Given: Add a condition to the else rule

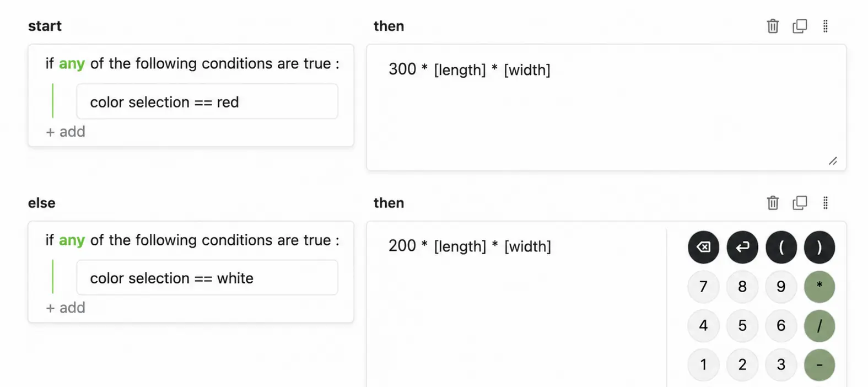Looking at the screenshot, I should point(65,308).
